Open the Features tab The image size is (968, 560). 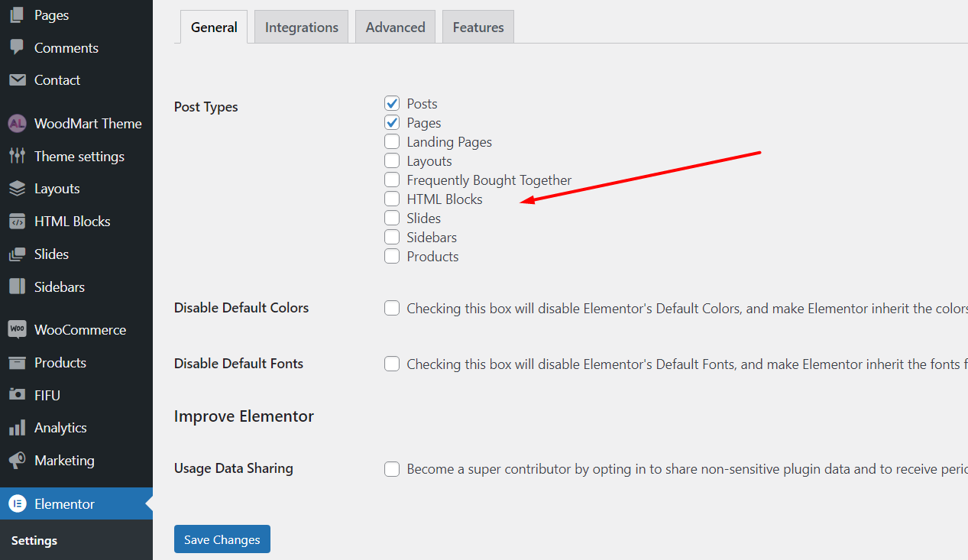pos(478,27)
